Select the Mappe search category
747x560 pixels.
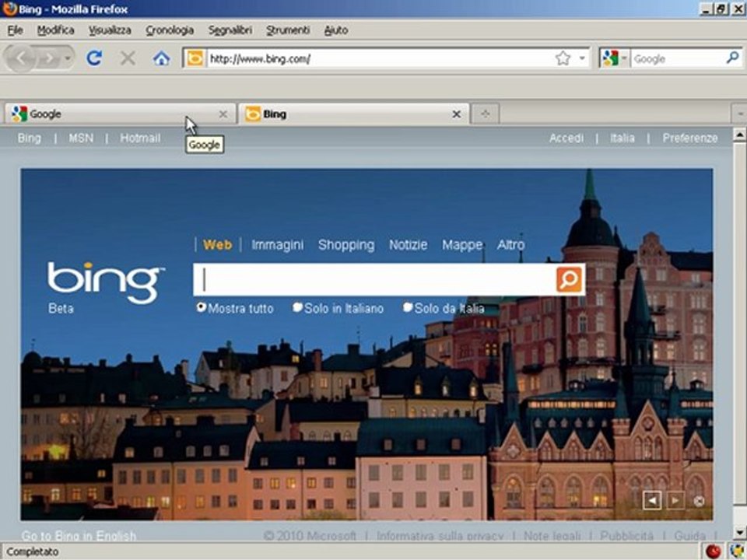point(462,245)
